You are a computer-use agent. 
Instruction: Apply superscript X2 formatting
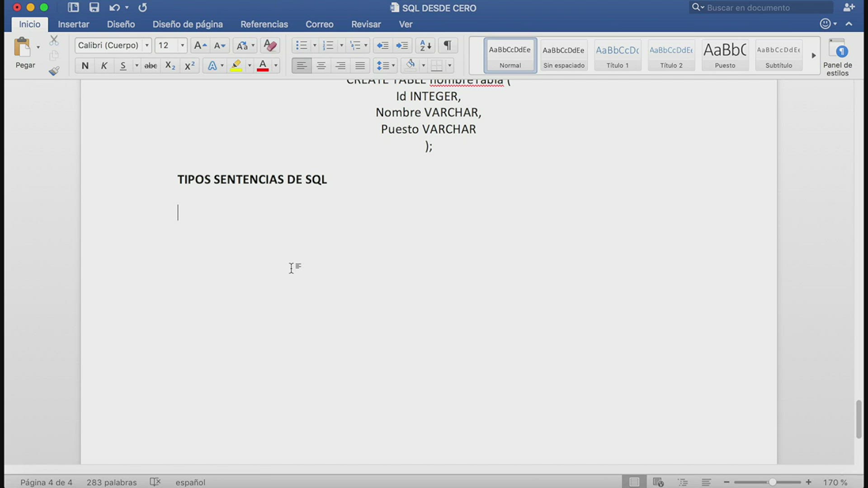click(190, 66)
